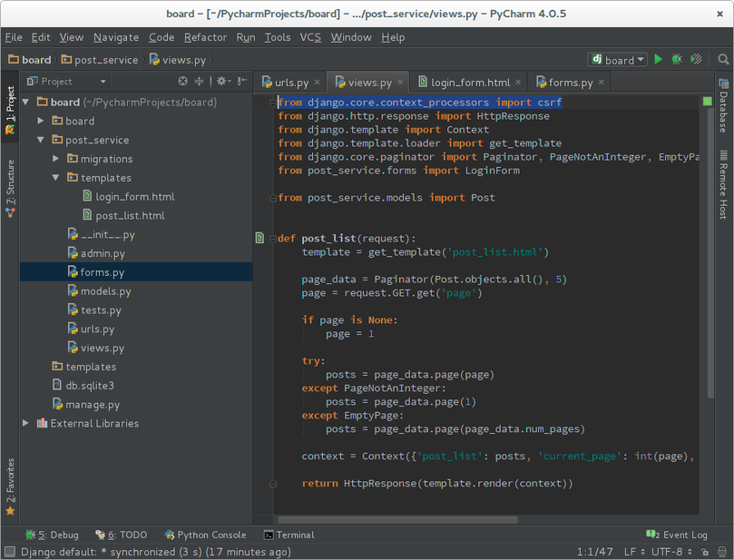734x560 pixels.
Task: Select login_form.html in project tree
Action: (136, 197)
